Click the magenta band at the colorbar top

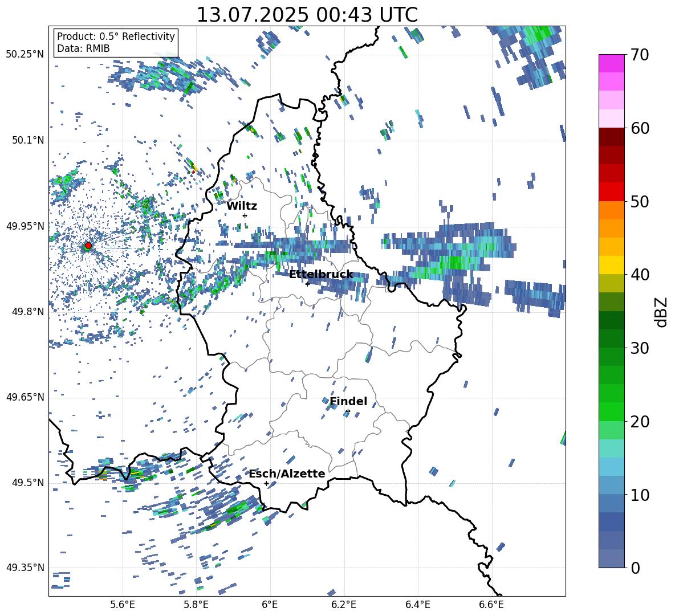(x=611, y=63)
